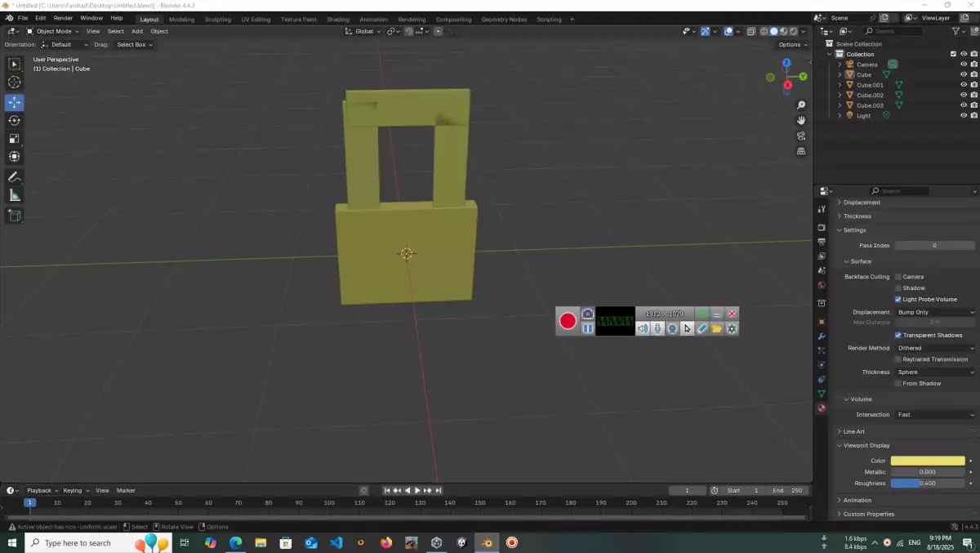Viewport: 980px width, 553px height.
Task: Open the Options popover in viewport
Action: (x=792, y=45)
